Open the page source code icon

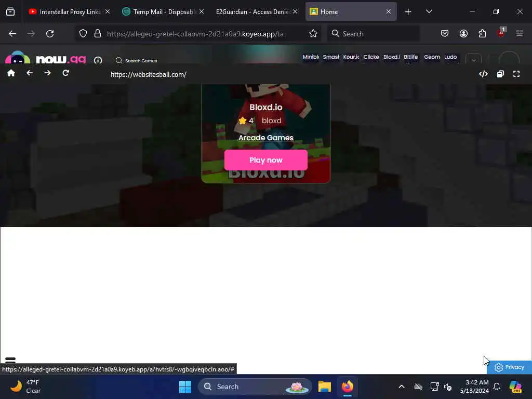483,74
